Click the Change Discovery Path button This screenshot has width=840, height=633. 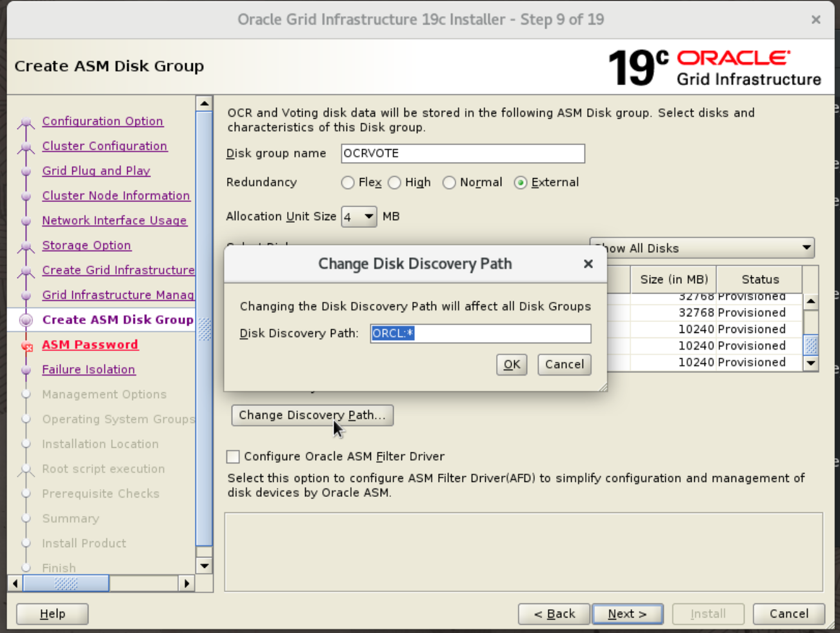[312, 415]
